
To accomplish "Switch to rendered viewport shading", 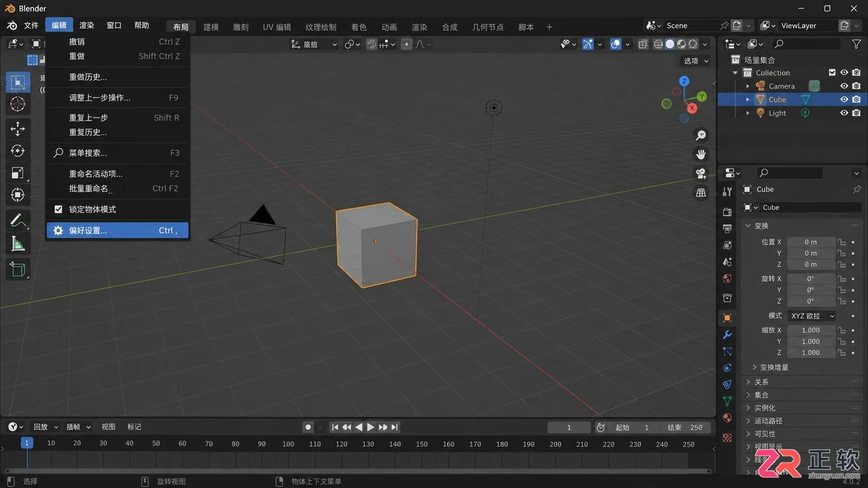I will click(693, 44).
